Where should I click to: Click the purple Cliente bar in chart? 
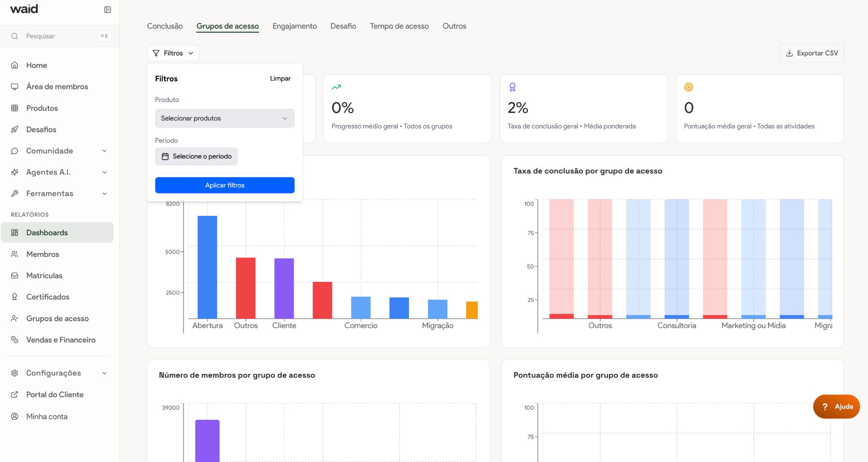(284, 288)
